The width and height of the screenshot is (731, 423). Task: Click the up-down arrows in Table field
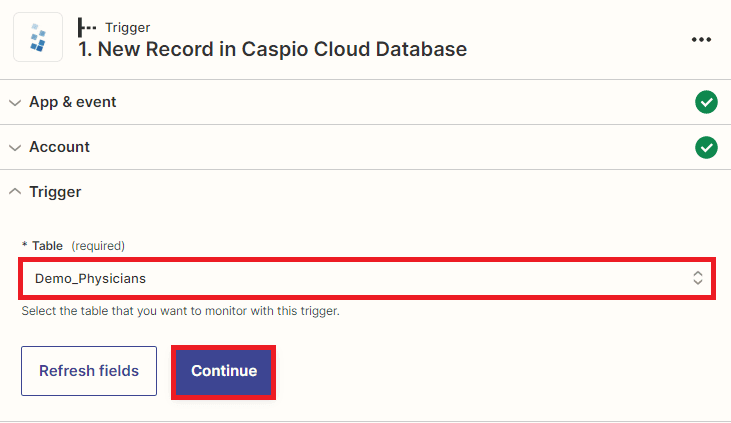698,279
